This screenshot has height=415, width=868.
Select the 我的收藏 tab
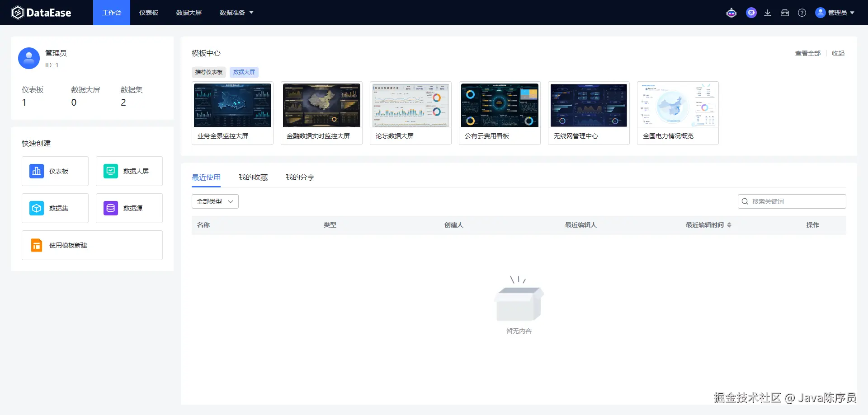point(253,177)
